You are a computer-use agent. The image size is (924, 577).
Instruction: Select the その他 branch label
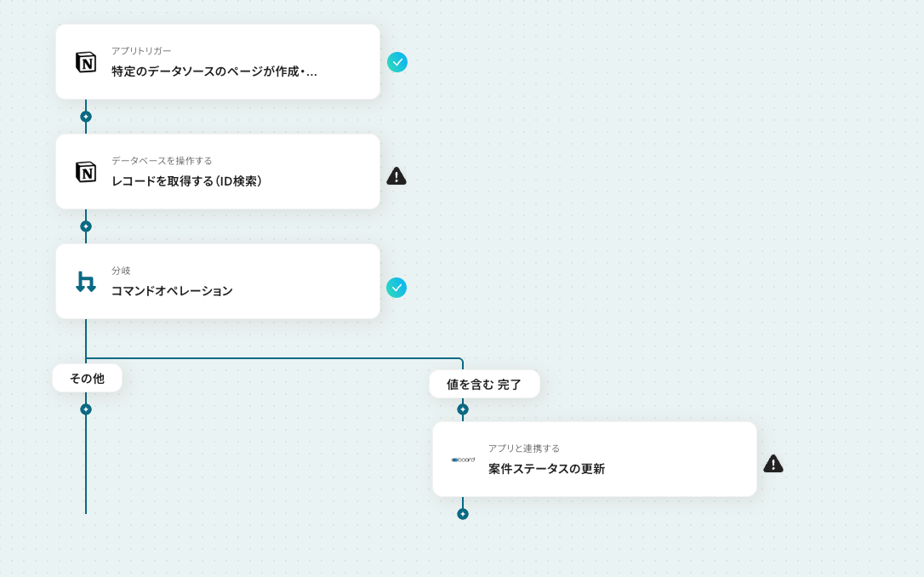pos(88,378)
